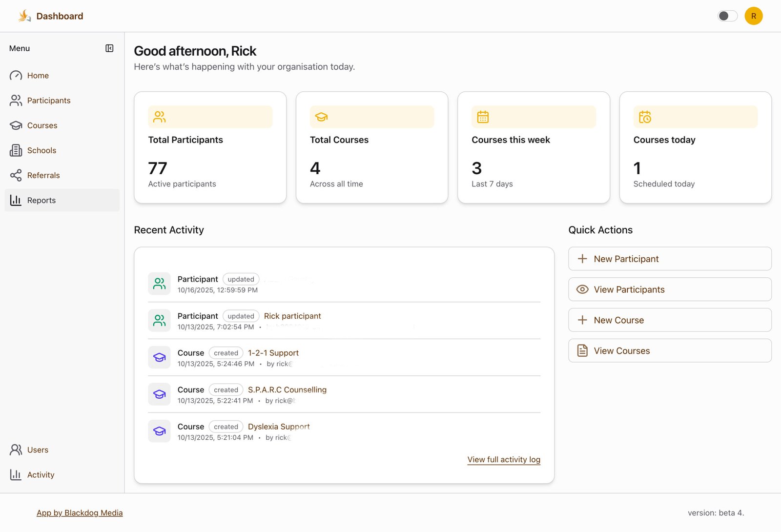Click the Referrals share icon
Screen dimensions: 781x532
(x=16, y=175)
